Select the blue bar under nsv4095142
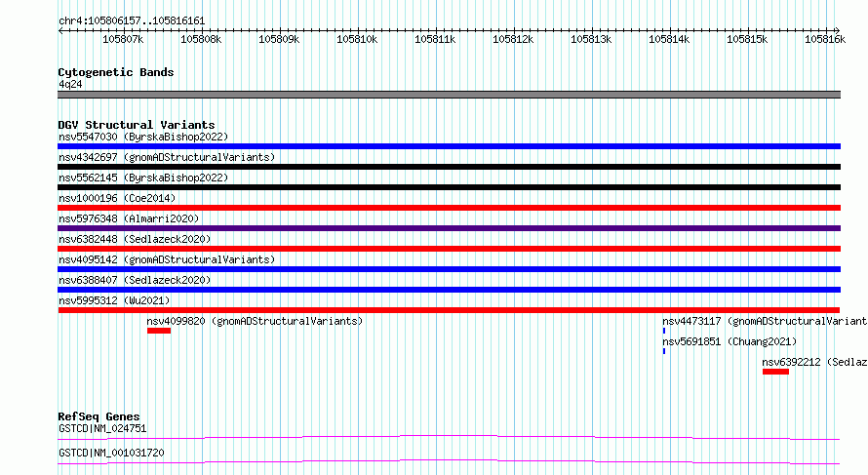 click(x=449, y=269)
